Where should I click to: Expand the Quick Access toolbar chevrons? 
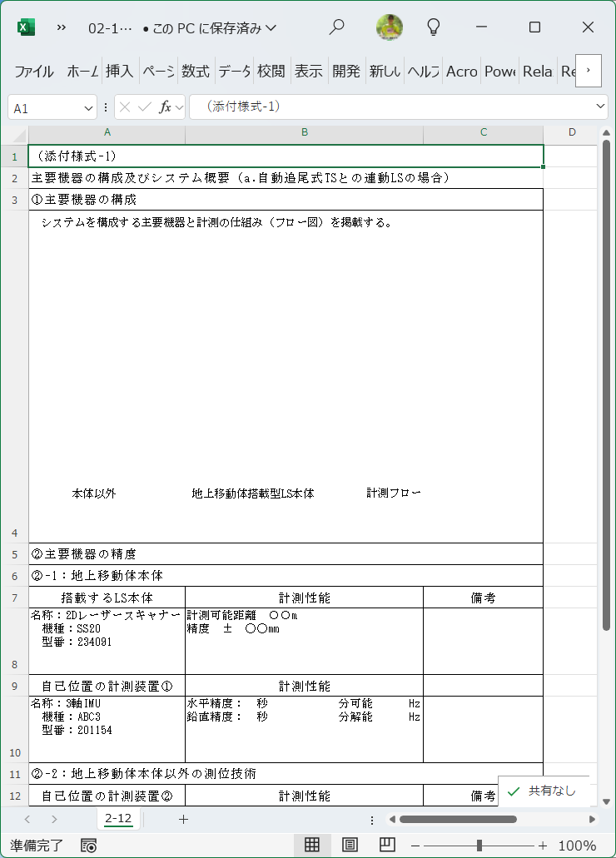(x=62, y=27)
